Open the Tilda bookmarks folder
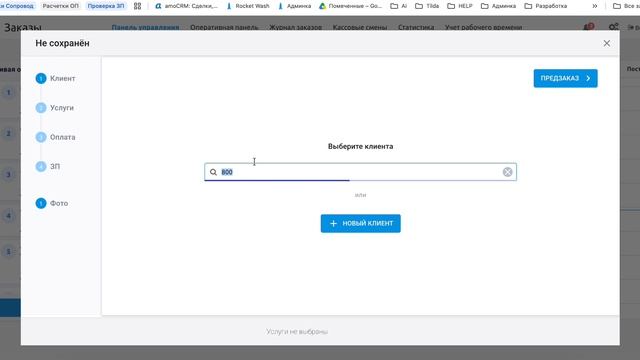 coord(427,6)
